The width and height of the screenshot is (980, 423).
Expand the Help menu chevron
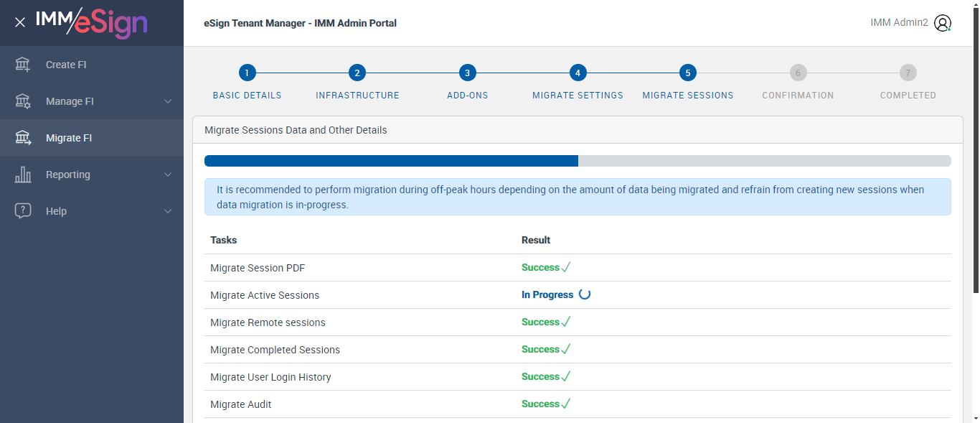pyautogui.click(x=168, y=211)
